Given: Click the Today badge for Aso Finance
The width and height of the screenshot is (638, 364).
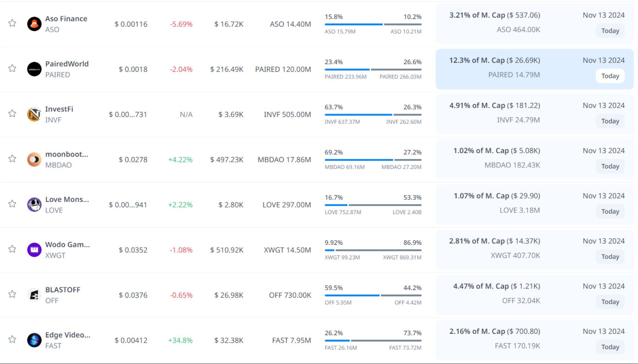Looking at the screenshot, I should click(x=610, y=31).
